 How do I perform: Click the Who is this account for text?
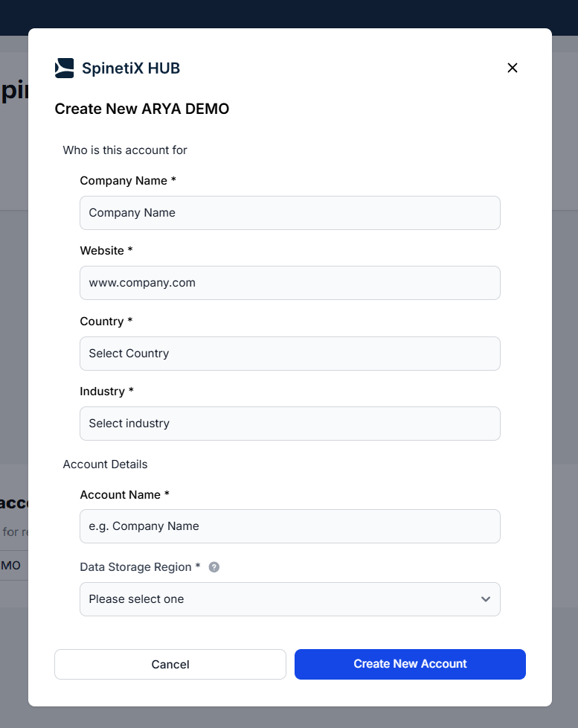coord(125,150)
